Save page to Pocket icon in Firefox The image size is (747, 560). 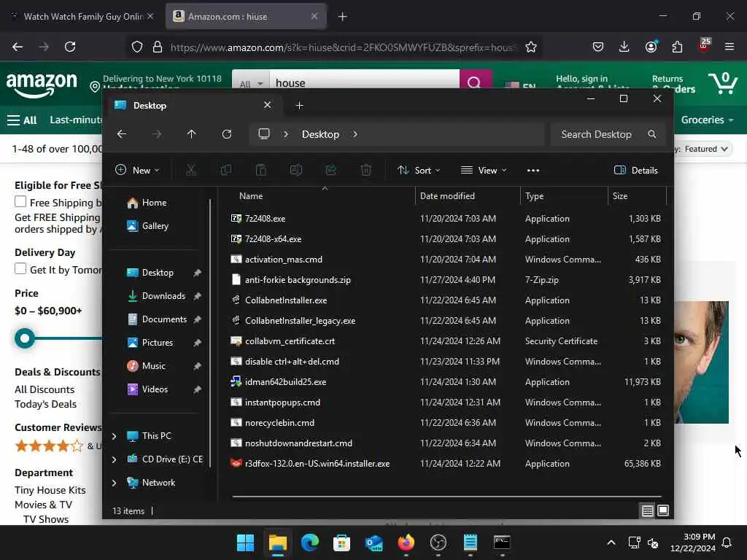coord(598,47)
